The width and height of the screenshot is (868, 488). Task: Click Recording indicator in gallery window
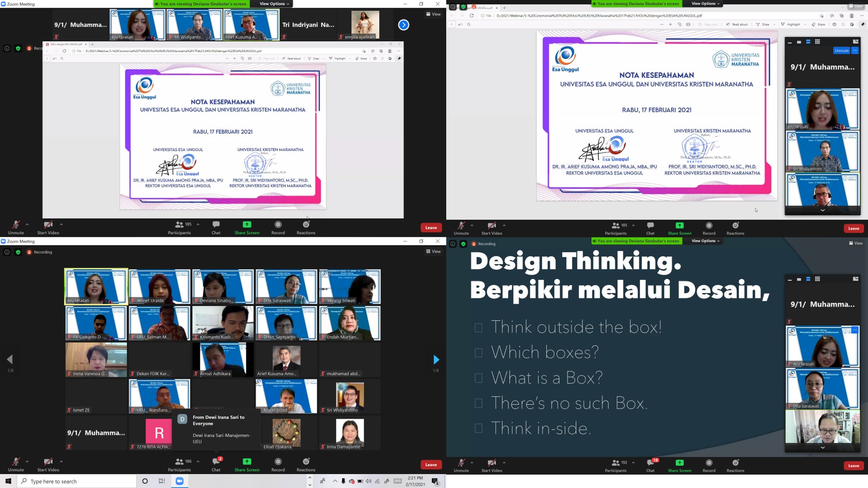(39, 252)
